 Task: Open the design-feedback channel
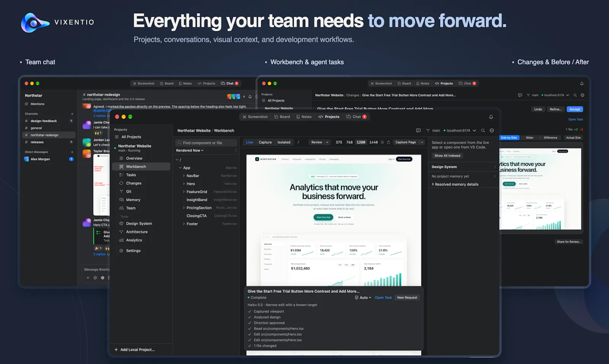coord(49,121)
